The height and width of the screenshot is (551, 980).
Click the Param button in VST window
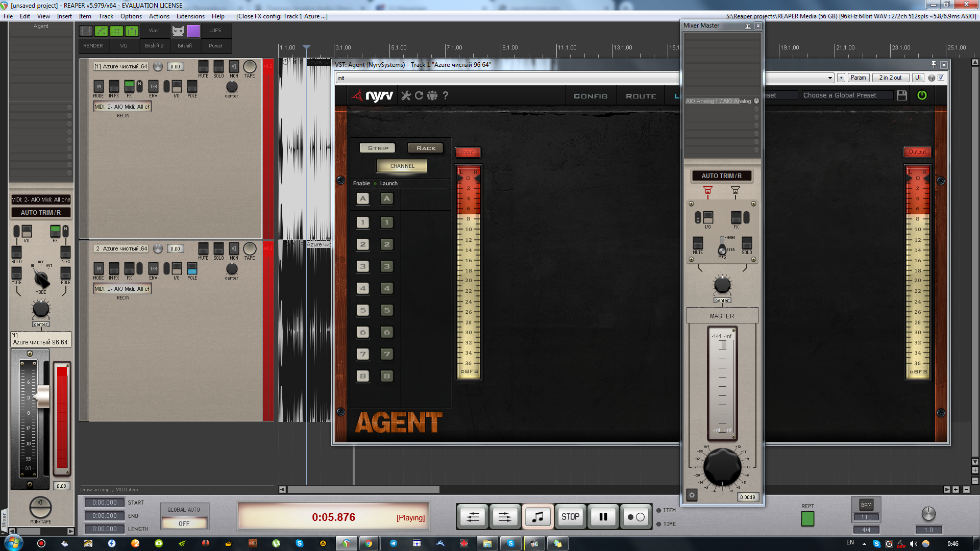coord(859,78)
